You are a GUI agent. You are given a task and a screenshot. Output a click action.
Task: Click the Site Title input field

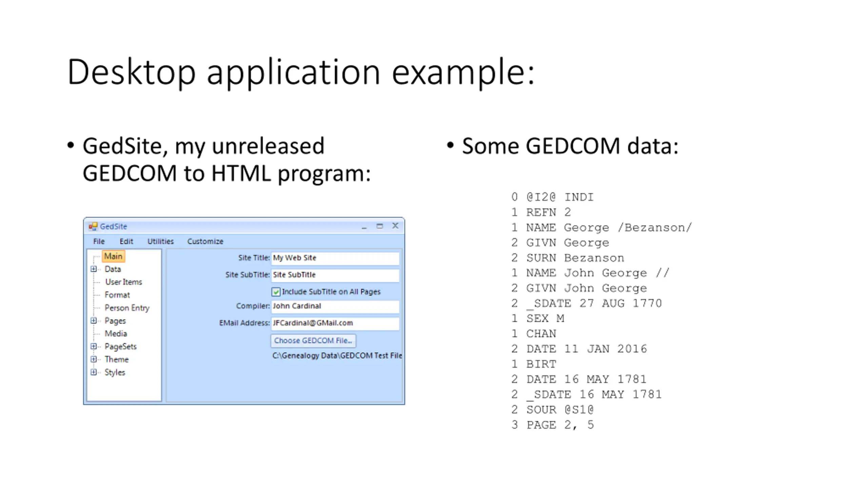335,258
